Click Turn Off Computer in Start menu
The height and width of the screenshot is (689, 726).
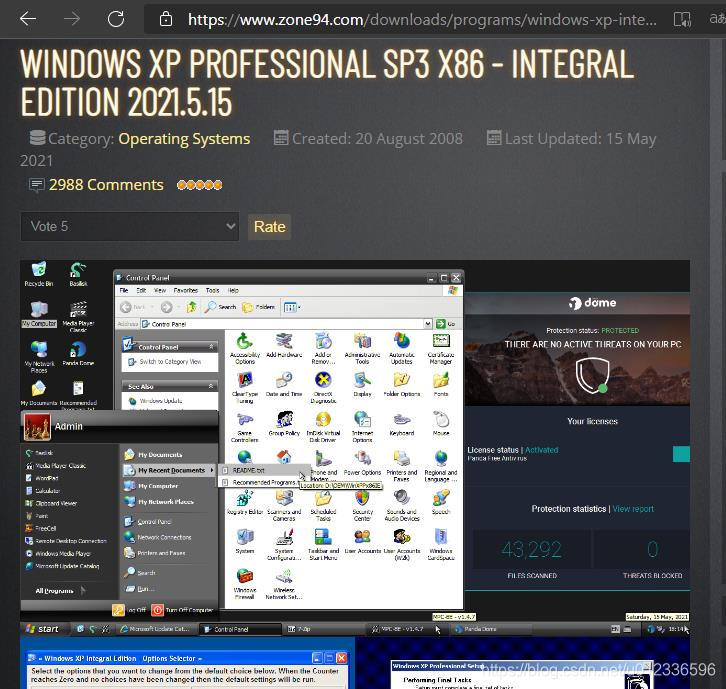click(182, 610)
